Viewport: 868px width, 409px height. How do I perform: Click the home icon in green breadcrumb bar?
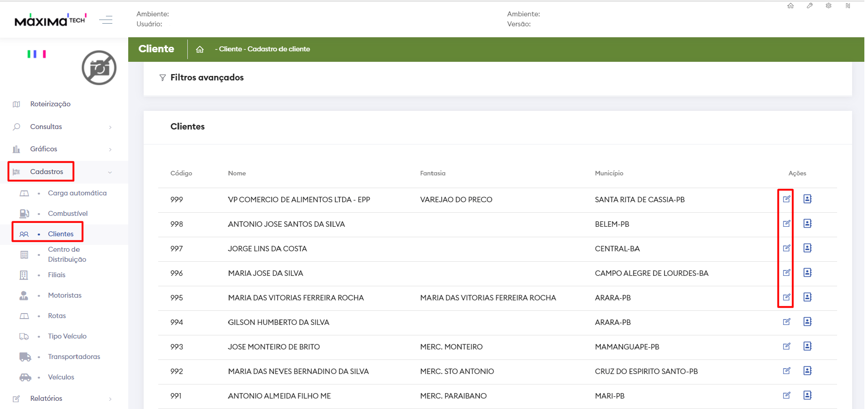(200, 50)
